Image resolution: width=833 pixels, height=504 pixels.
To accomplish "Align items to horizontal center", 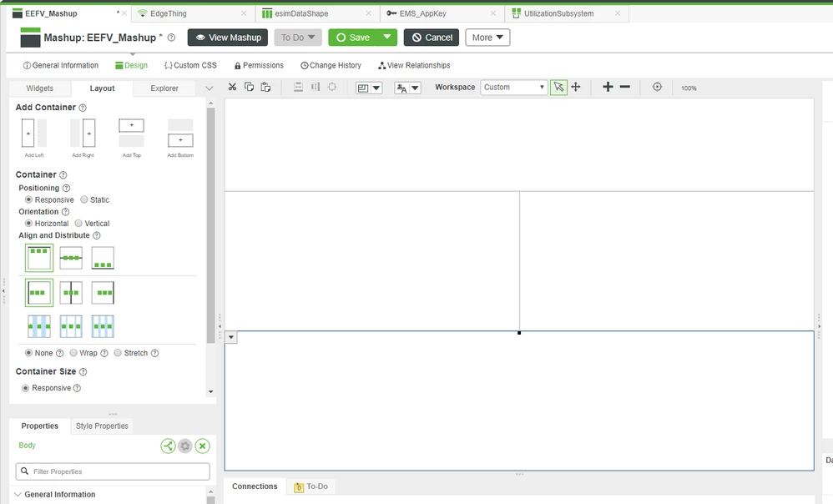I will 71,293.
